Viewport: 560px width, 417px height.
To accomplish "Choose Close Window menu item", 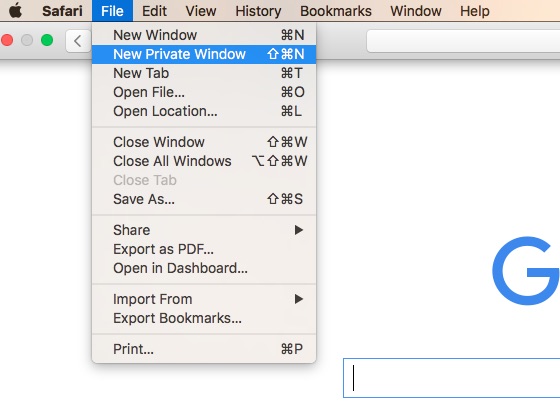I will [204, 142].
